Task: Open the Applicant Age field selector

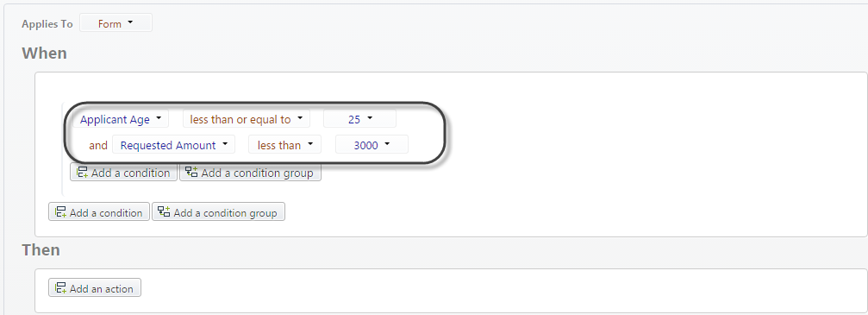Action: click(120, 119)
